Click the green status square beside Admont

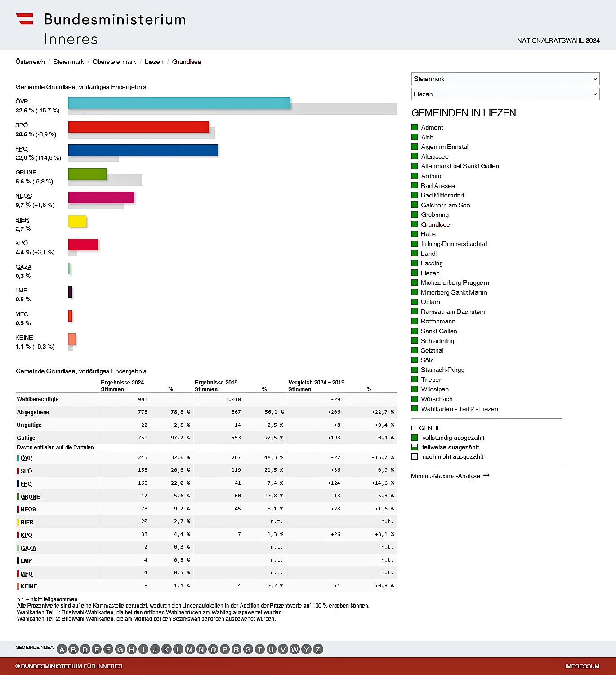[x=415, y=128]
